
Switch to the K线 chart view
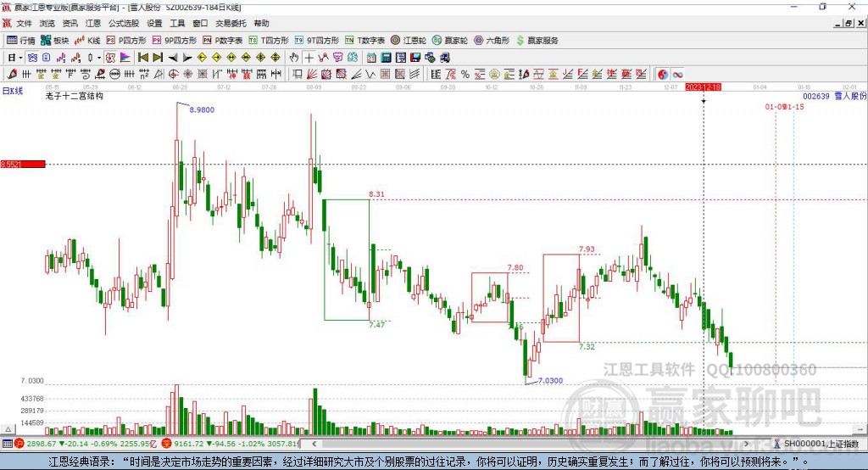87,41
